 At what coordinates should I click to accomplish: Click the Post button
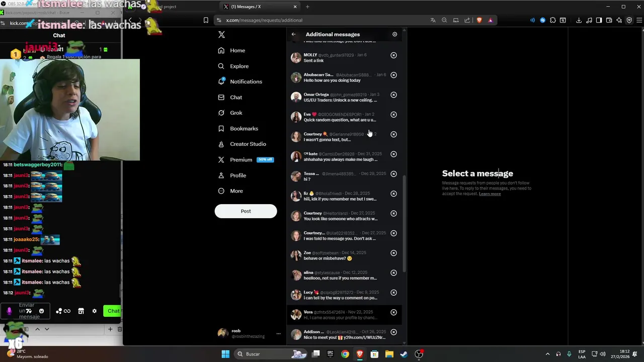coord(246,211)
